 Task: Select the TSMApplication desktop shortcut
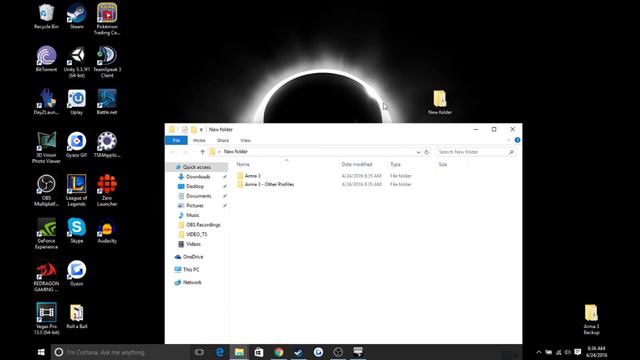pos(107,145)
